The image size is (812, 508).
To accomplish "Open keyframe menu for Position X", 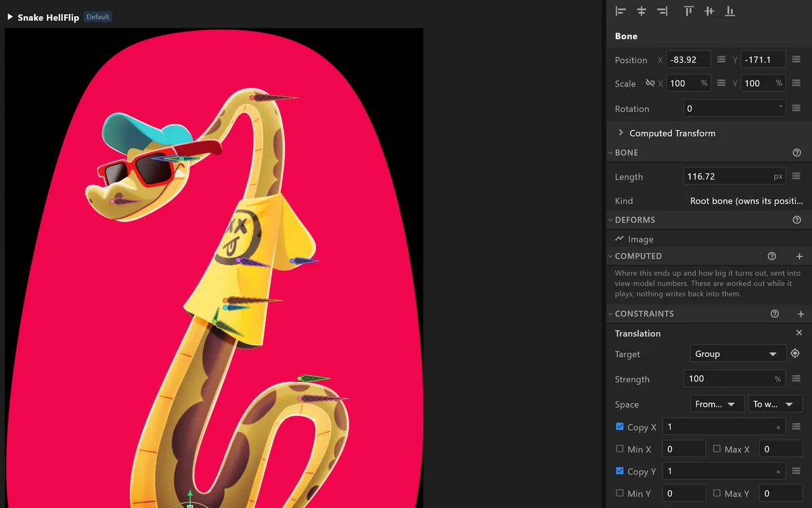I will pyautogui.click(x=721, y=60).
